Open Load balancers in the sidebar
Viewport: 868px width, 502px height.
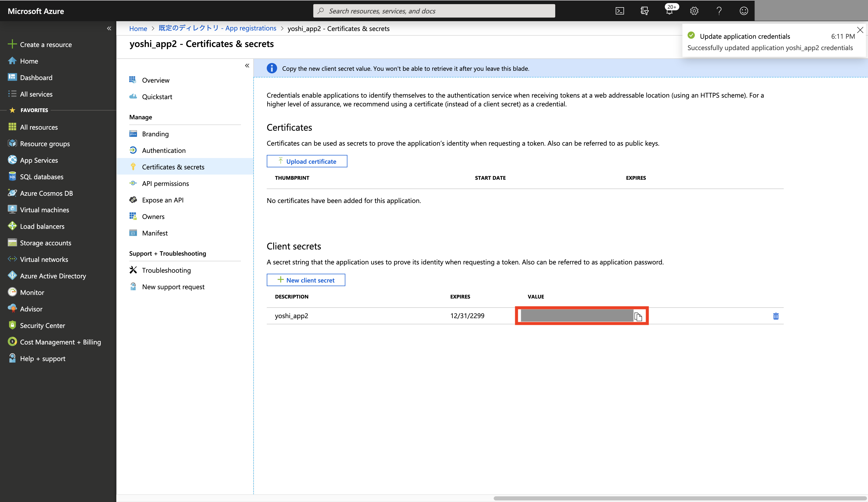click(x=36, y=226)
